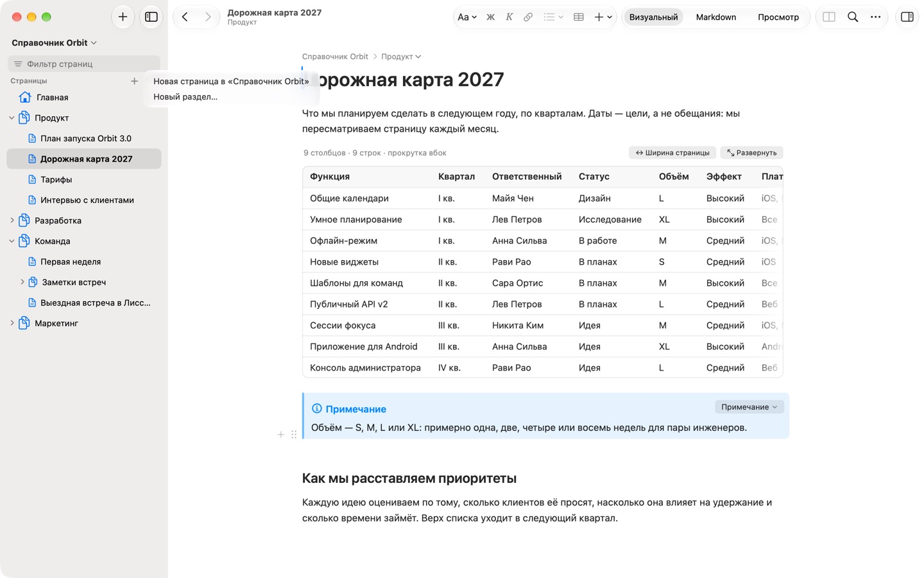Click the new page plus button in toolbar
924x578 pixels.
(x=123, y=17)
